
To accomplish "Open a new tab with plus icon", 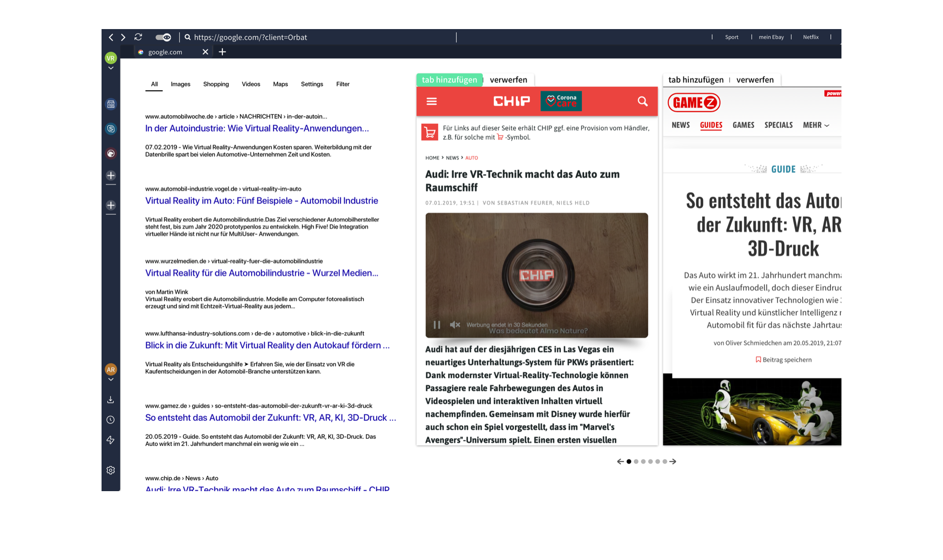I will 222,52.
